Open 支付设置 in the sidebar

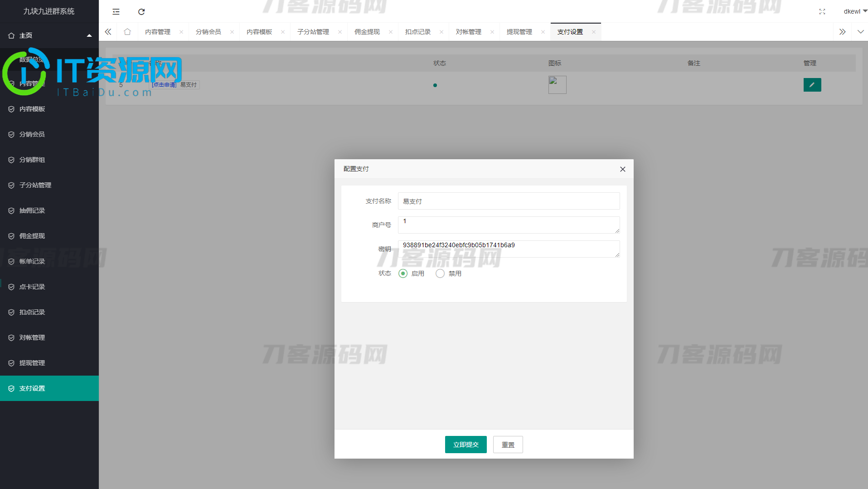click(x=49, y=388)
